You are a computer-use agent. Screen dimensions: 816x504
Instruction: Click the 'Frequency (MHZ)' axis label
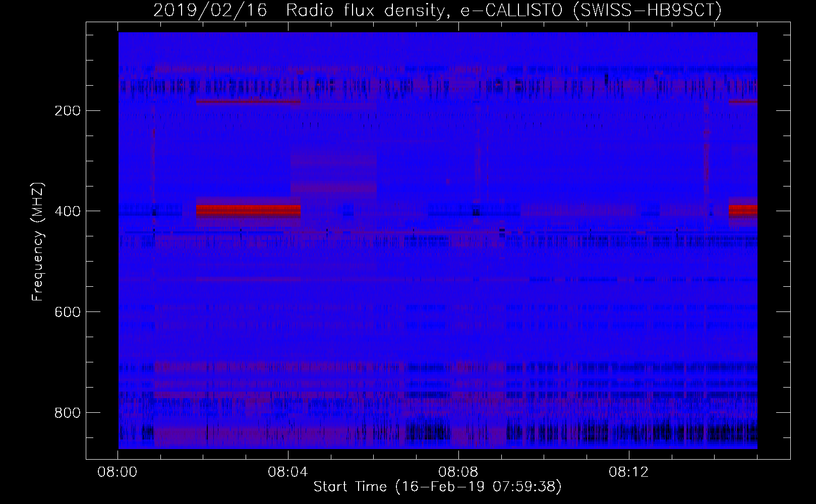pyautogui.click(x=38, y=242)
